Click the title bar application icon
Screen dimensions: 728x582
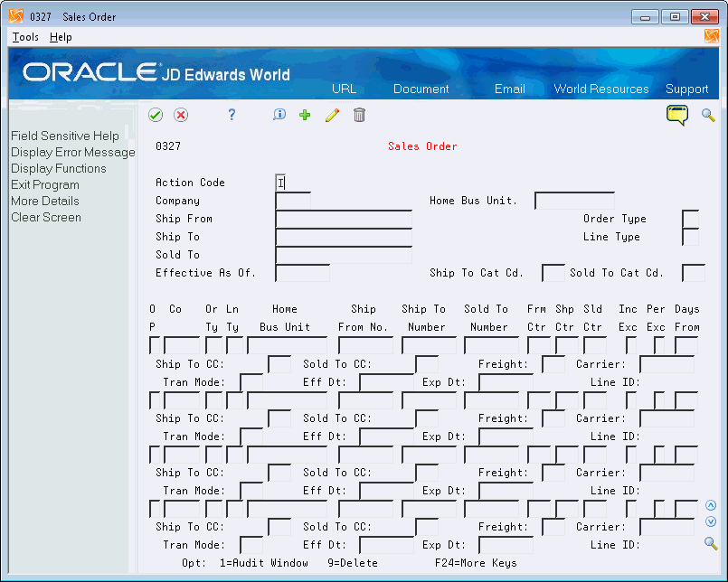pyautogui.click(x=16, y=16)
